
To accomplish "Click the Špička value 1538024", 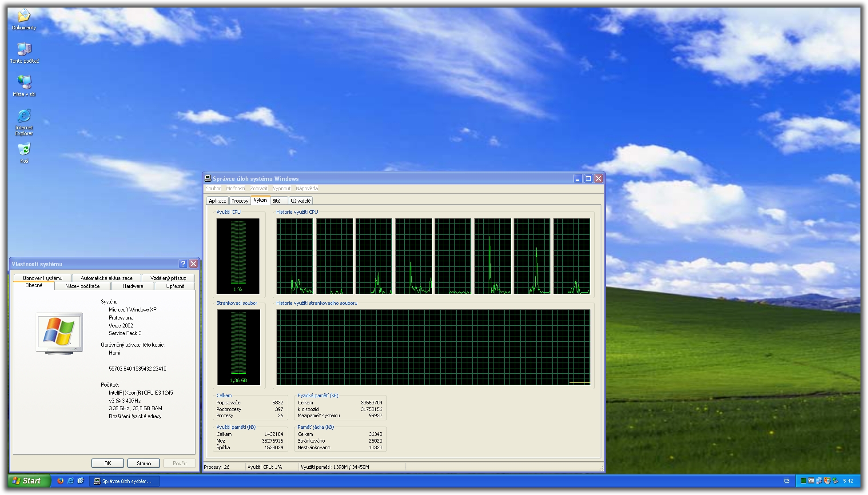I will point(274,447).
